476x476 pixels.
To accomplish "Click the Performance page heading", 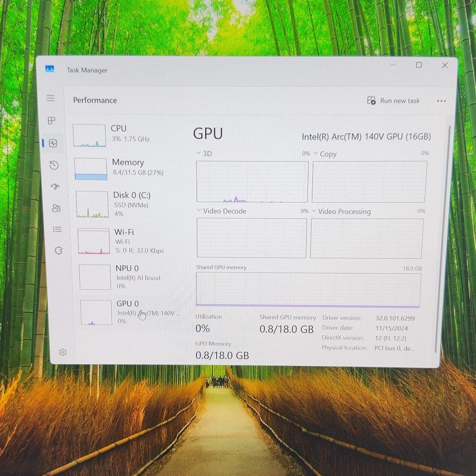I will pos(95,100).
